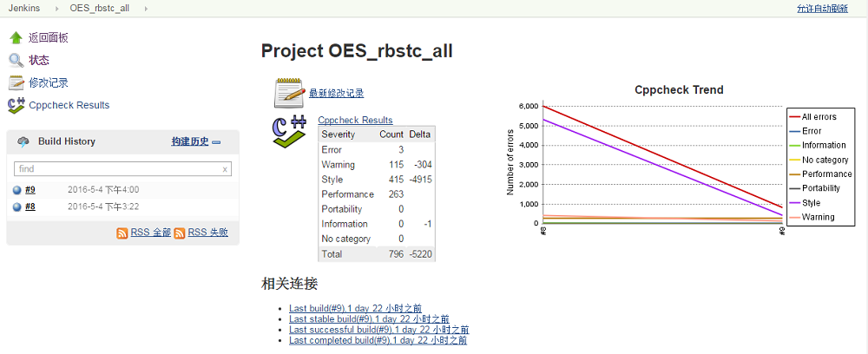The width and height of the screenshot is (868, 354).
Task: Click the blue ball icon for build #9
Action: tap(17, 190)
